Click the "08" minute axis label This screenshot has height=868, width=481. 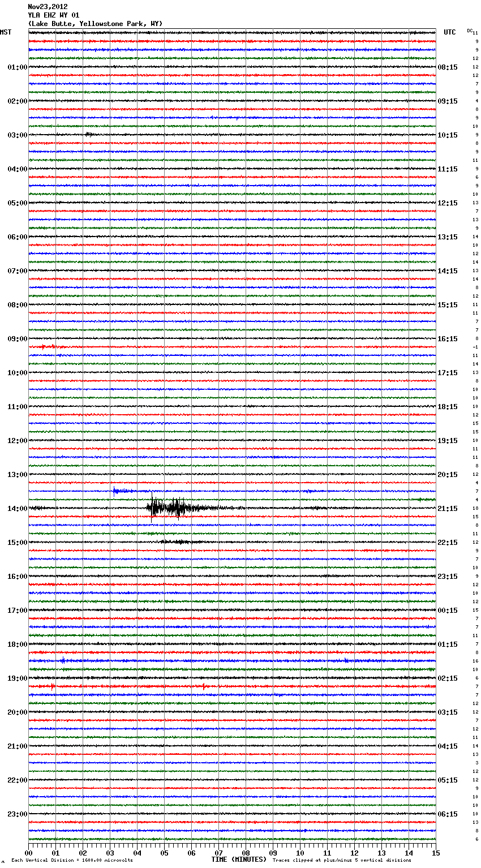(x=246, y=853)
